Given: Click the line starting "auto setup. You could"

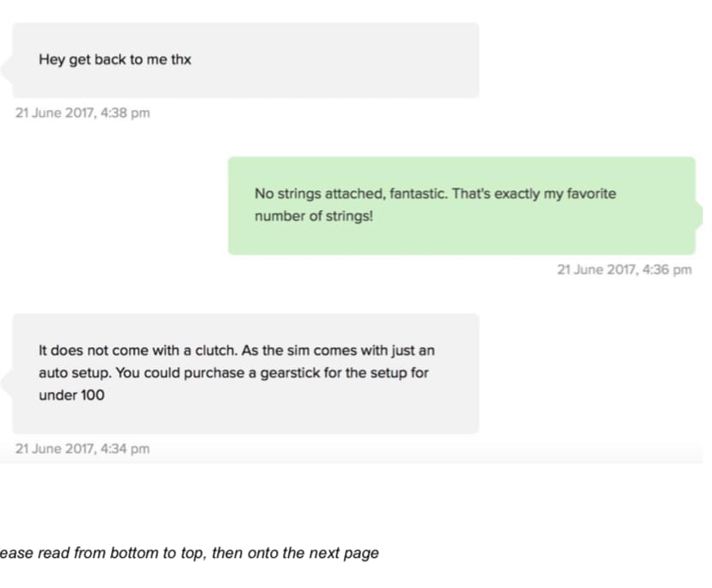Looking at the screenshot, I should click(x=233, y=373).
